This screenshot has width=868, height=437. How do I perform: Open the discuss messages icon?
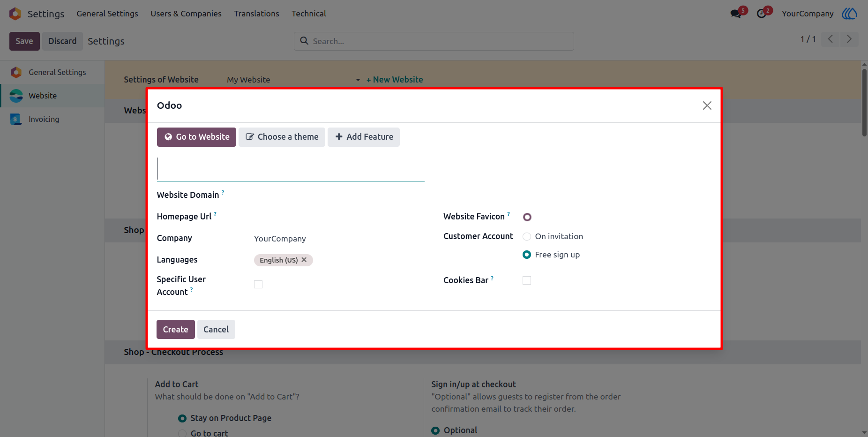point(736,14)
